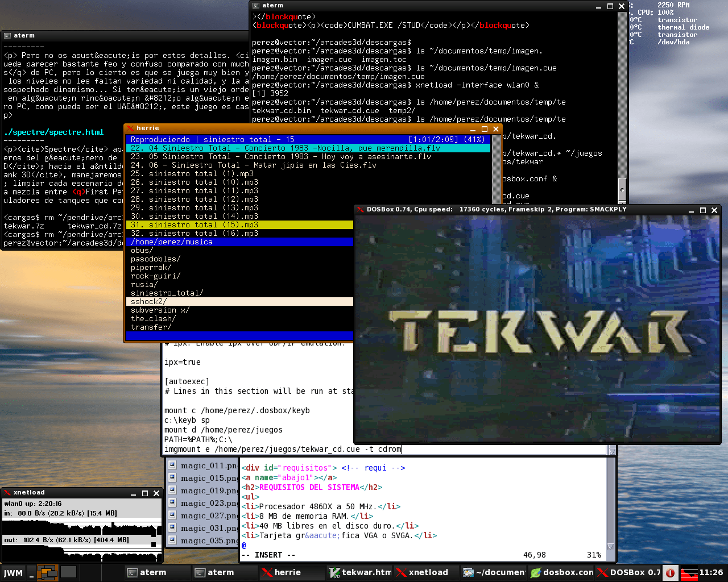Click the Vim tekwar.html scrollbar down arrow
Screen dimensions: 728x582
(611, 547)
